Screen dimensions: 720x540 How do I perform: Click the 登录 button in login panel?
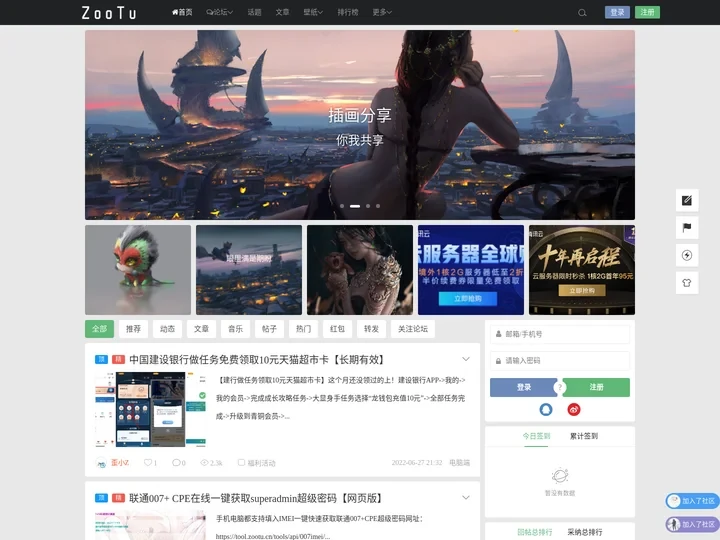click(523, 388)
